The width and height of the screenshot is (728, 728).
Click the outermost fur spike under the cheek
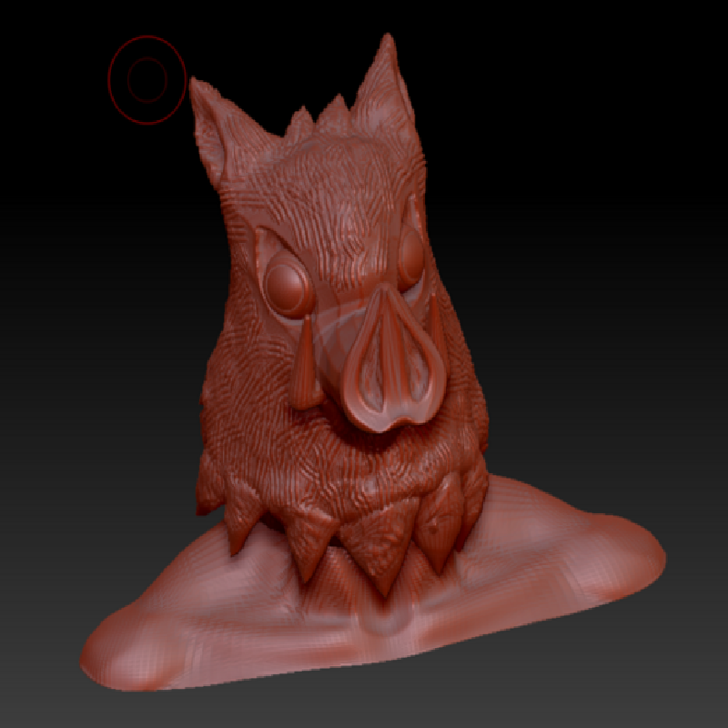tap(211, 490)
